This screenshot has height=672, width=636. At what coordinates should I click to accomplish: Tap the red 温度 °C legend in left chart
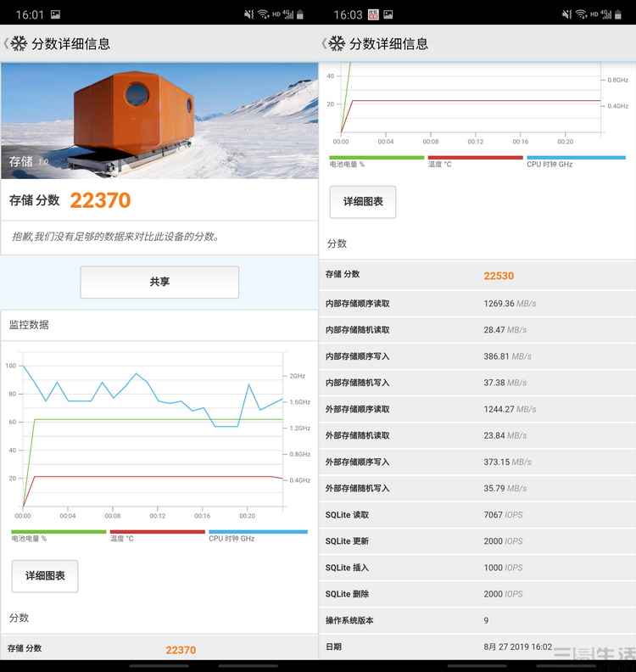pyautogui.click(x=158, y=535)
